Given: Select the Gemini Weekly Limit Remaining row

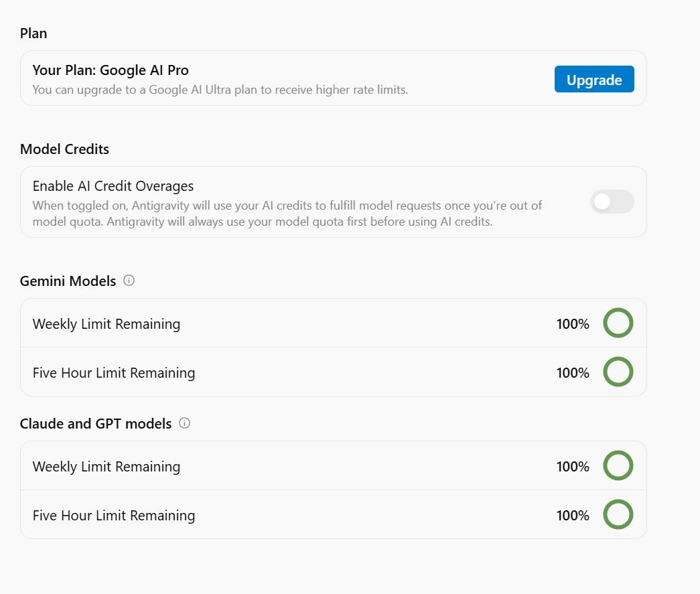Looking at the screenshot, I should tap(333, 323).
